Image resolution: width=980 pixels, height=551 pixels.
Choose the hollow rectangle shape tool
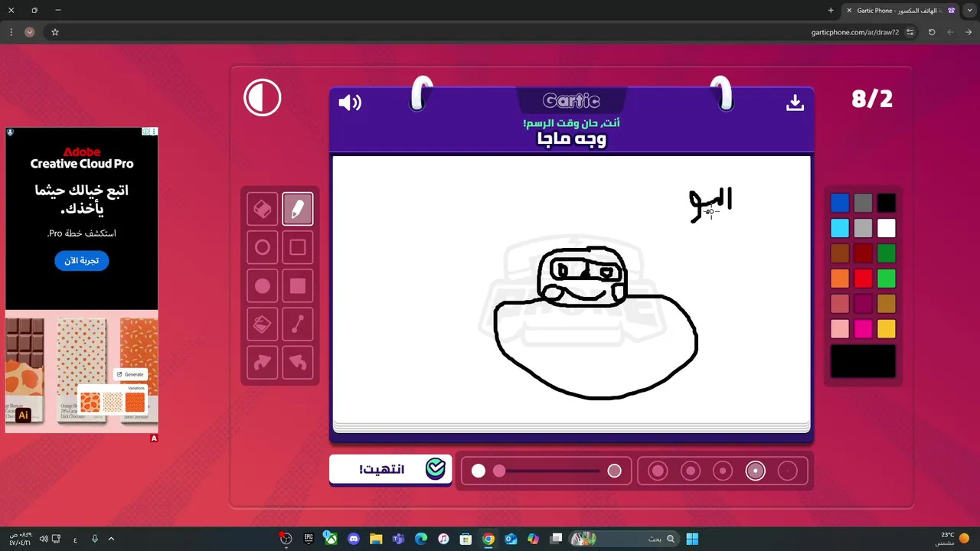pos(298,248)
